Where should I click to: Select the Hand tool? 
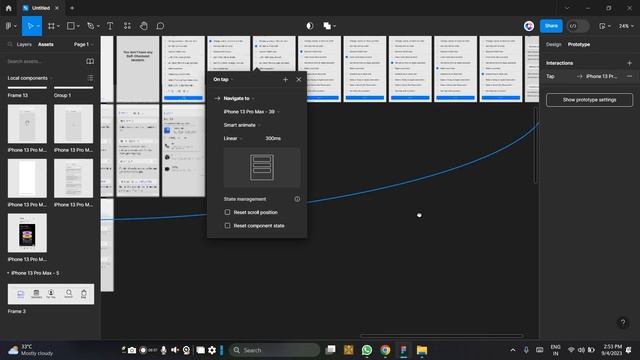click(x=144, y=26)
